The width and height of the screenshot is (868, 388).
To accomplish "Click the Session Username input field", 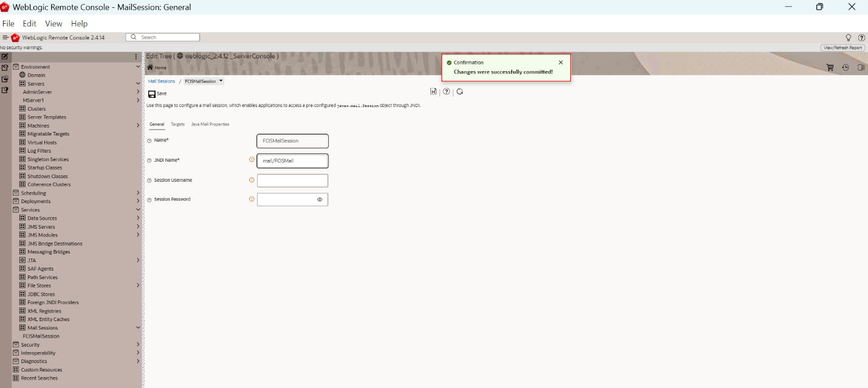I will click(x=292, y=181).
